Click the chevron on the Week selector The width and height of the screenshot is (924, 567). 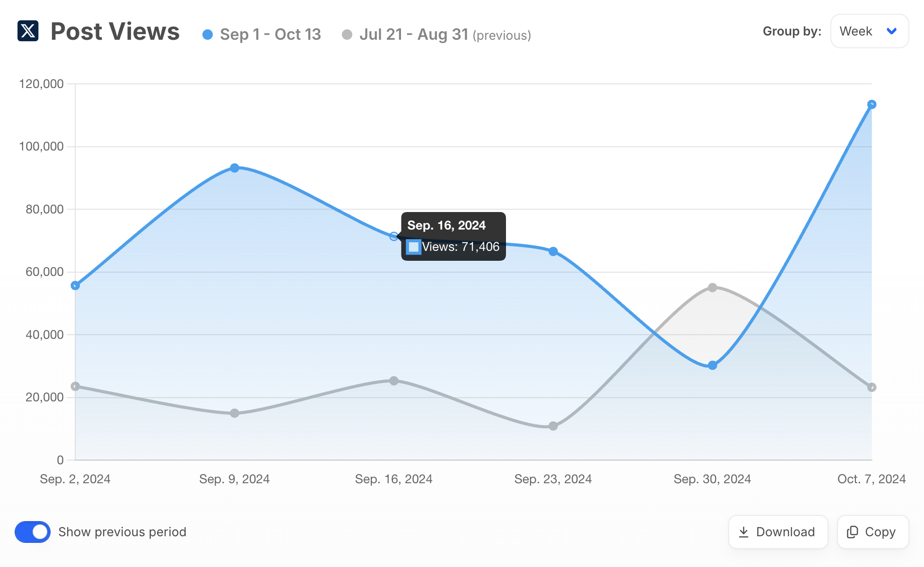tap(892, 31)
